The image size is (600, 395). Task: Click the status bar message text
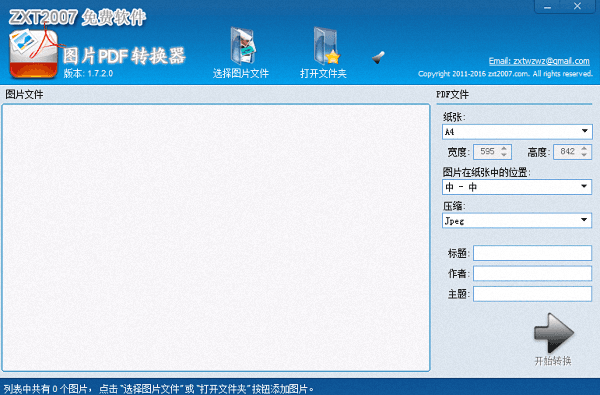158,389
